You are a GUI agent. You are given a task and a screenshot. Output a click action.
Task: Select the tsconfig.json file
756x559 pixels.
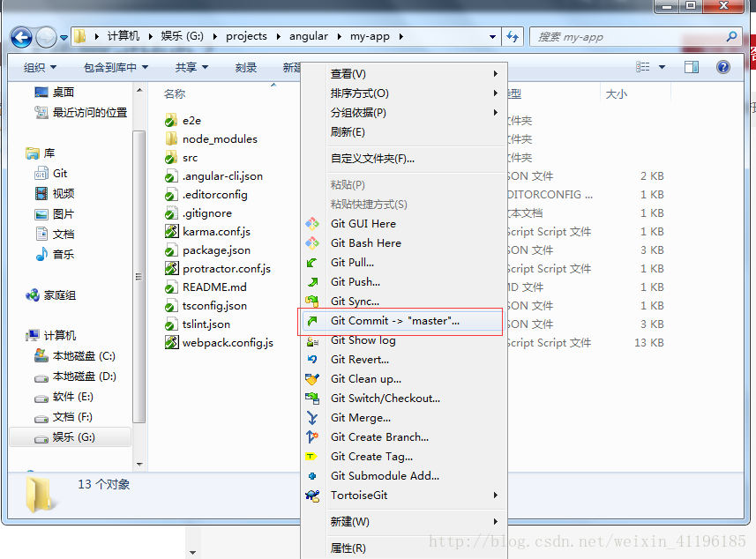tap(206, 306)
